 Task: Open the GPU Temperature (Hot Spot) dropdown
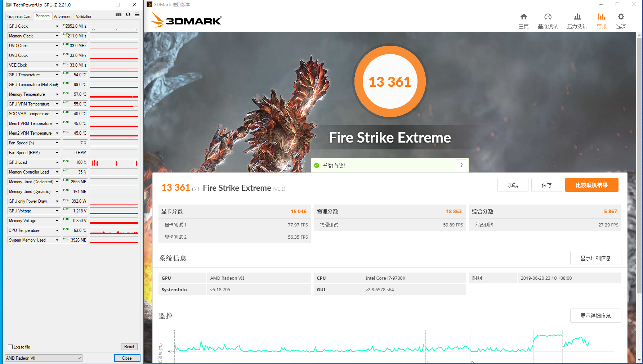[57, 85]
